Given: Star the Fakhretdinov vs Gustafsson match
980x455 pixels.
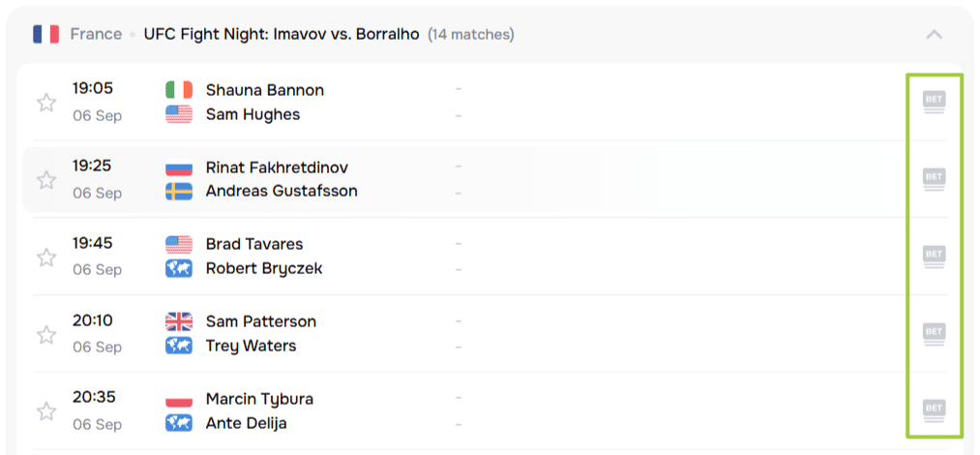Looking at the screenshot, I should [46, 180].
